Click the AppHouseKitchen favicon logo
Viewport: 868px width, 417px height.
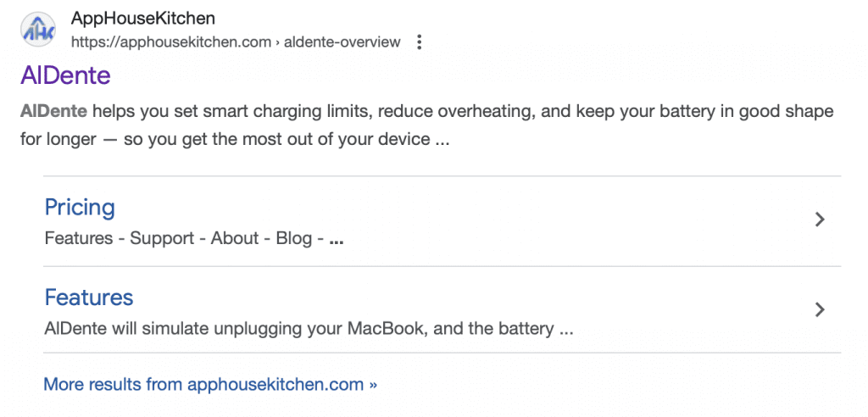click(39, 30)
